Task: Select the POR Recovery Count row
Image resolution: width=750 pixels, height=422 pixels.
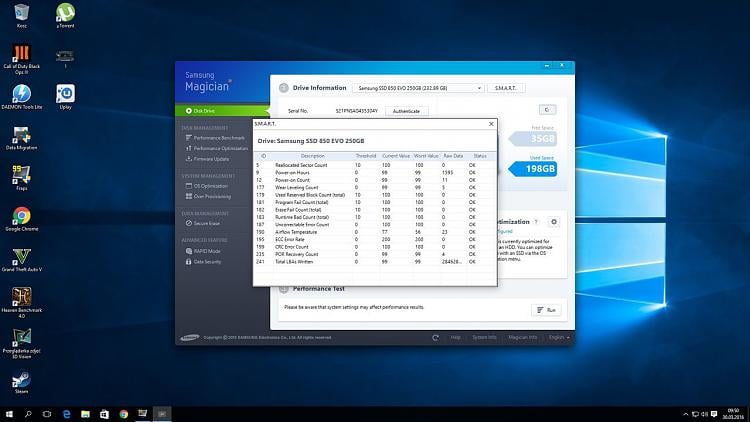Action: (x=375, y=254)
